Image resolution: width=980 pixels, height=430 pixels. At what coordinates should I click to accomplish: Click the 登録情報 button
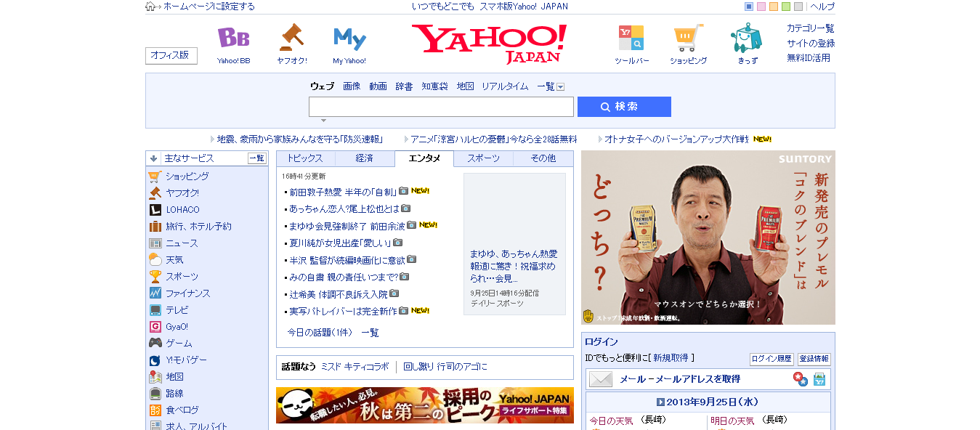[814, 359]
